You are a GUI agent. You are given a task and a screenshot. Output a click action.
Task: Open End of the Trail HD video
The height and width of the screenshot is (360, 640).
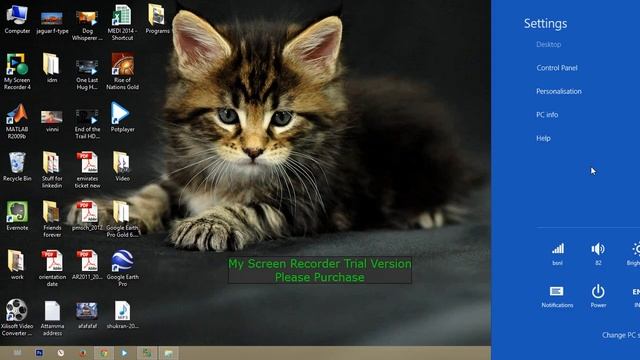pos(87,124)
